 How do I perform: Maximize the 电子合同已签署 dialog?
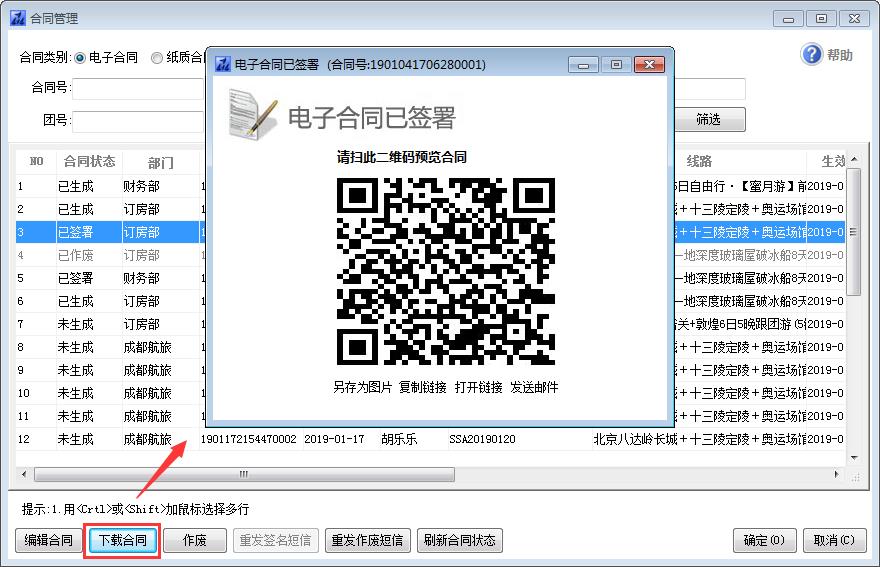point(616,65)
